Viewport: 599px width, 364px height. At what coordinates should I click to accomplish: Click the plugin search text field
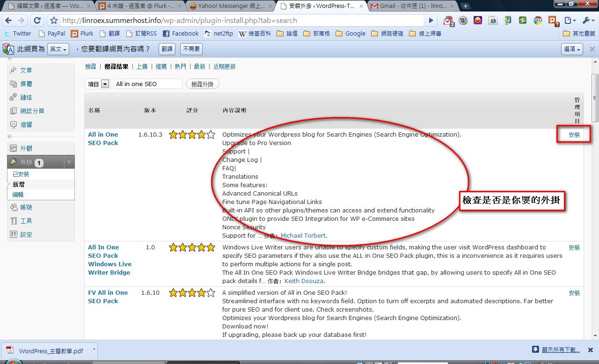(x=147, y=84)
